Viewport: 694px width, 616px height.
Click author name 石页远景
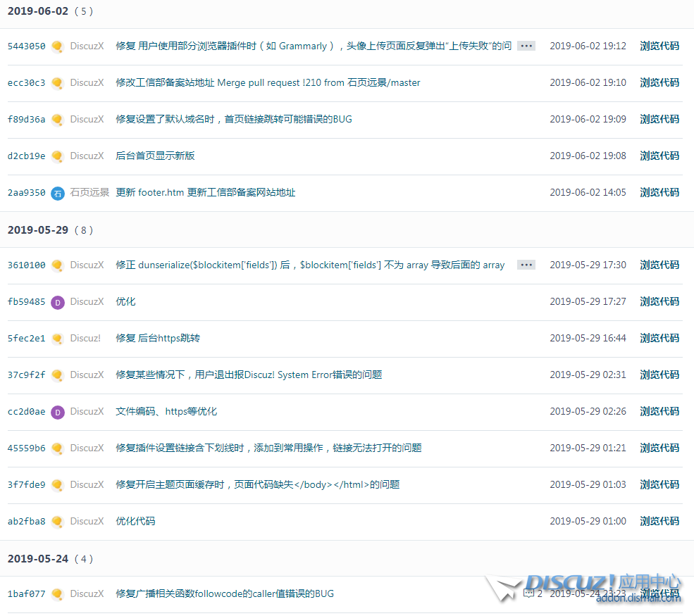(x=89, y=192)
